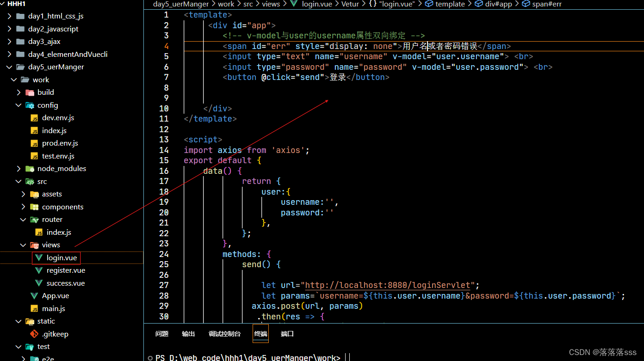Open the 调试控制台 debug console tab
The image size is (644, 361).
pos(225,333)
